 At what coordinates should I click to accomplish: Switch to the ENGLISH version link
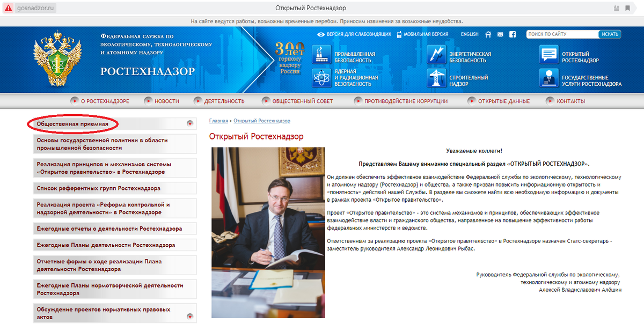pos(470,34)
